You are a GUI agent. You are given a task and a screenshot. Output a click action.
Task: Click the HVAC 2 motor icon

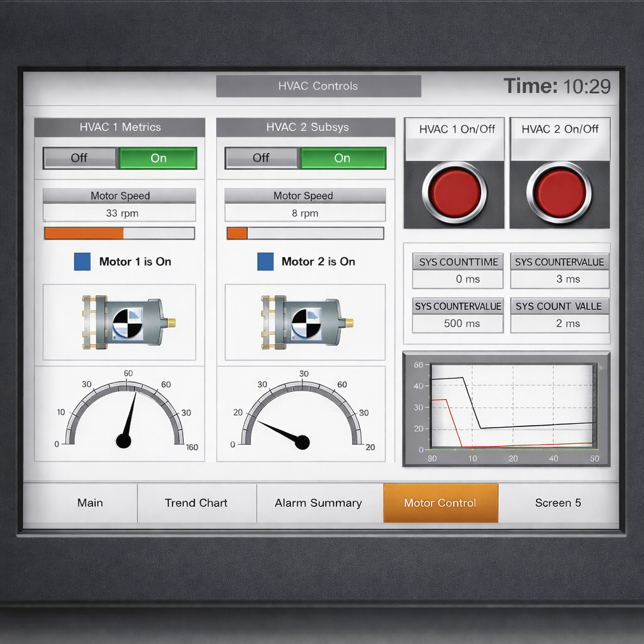(x=307, y=323)
